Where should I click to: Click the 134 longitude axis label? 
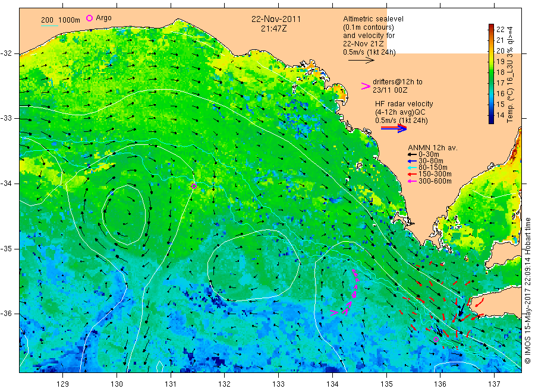[x=332, y=384]
